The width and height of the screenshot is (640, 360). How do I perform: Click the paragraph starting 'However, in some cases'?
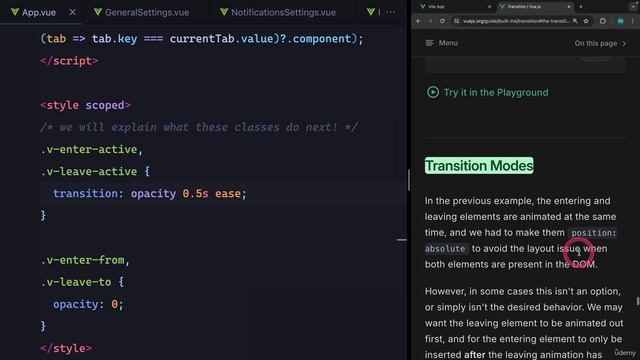tap(524, 323)
